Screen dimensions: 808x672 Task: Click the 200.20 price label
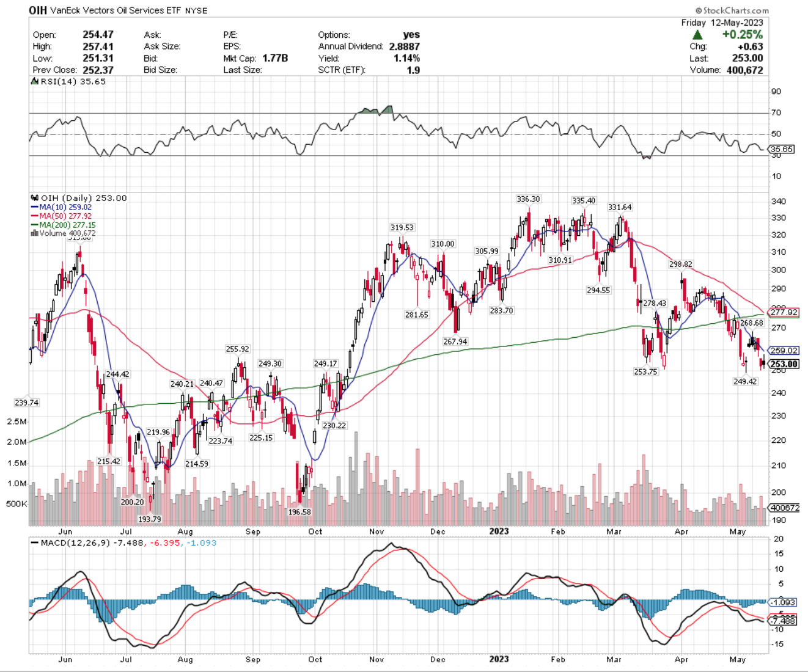click(x=132, y=503)
